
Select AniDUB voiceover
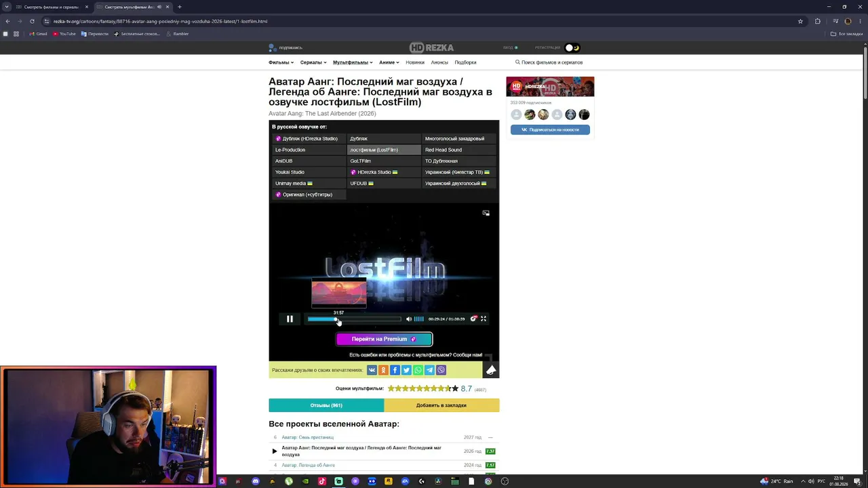pos(309,161)
